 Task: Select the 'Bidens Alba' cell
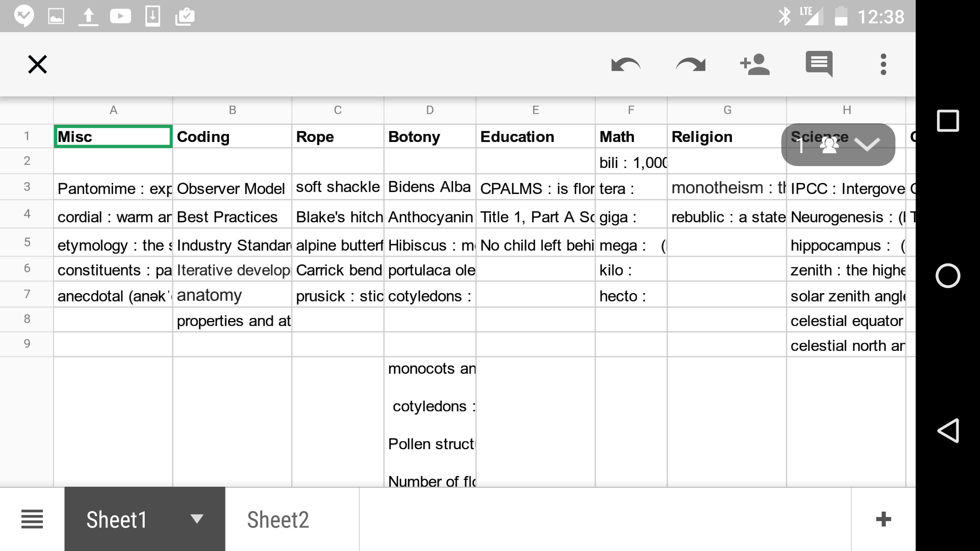click(430, 187)
